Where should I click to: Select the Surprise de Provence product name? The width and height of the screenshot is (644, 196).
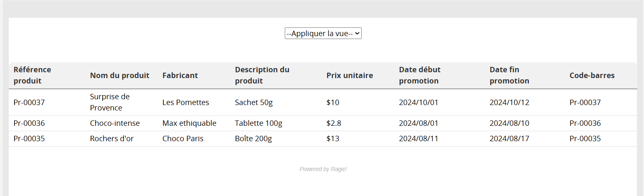point(110,102)
